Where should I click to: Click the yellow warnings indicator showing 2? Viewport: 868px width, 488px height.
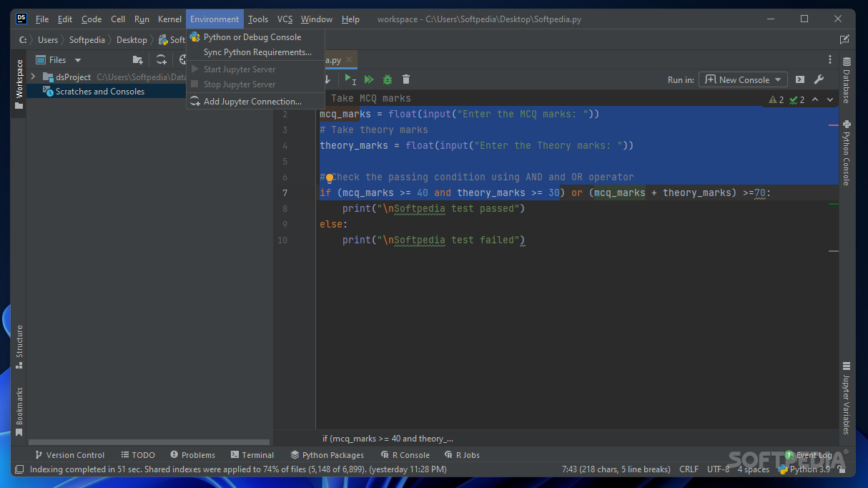776,100
